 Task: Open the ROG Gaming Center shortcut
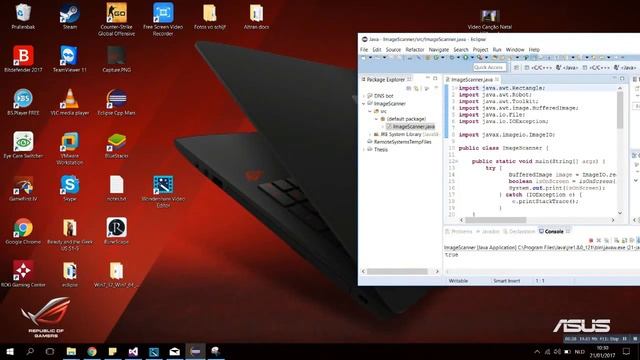[x=23, y=274]
